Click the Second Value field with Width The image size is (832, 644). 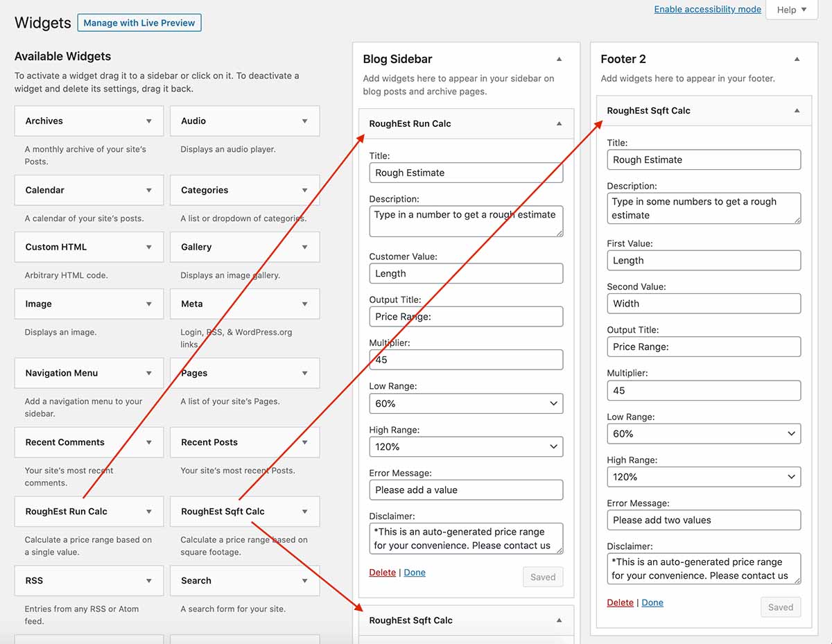pyautogui.click(x=703, y=304)
